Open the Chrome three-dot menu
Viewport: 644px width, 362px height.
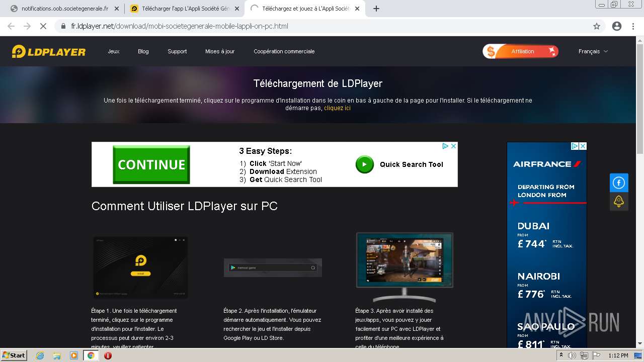(633, 26)
